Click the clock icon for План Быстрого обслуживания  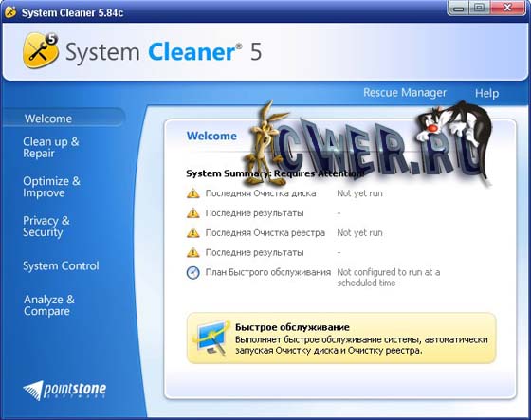pyautogui.click(x=193, y=273)
